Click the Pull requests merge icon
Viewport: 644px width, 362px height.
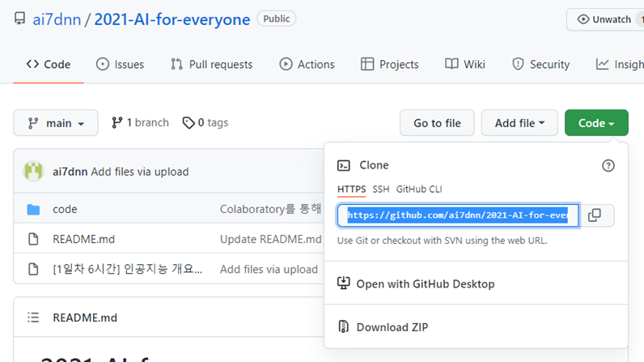pyautogui.click(x=177, y=64)
